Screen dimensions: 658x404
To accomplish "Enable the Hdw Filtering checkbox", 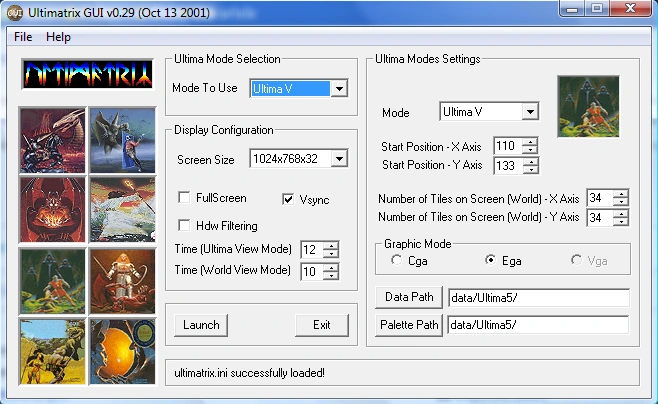I will click(x=184, y=225).
